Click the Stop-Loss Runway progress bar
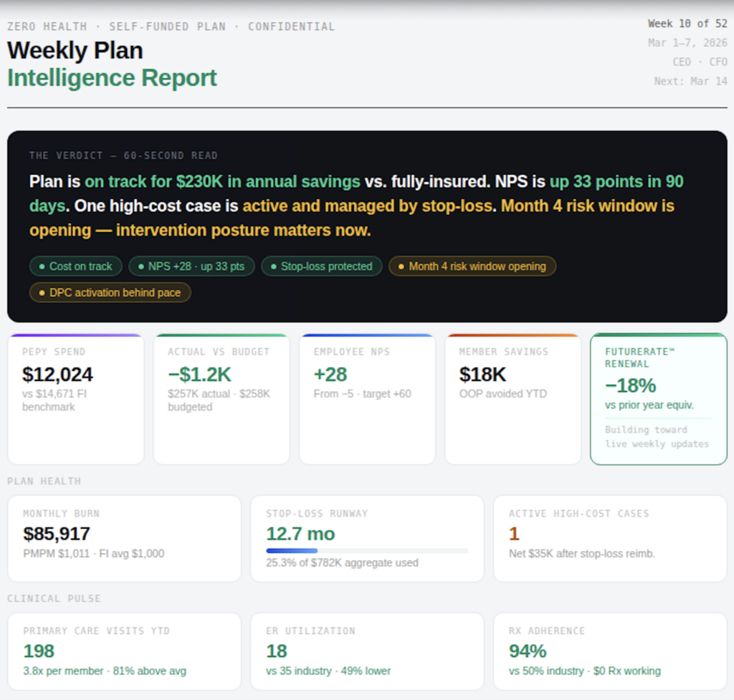Viewport: 734px width, 700px height. coord(367,551)
